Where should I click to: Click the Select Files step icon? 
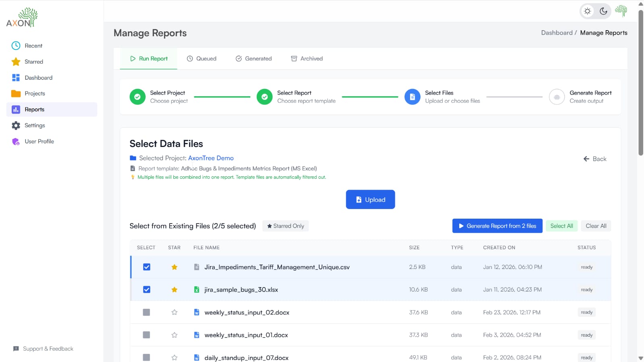click(x=412, y=97)
